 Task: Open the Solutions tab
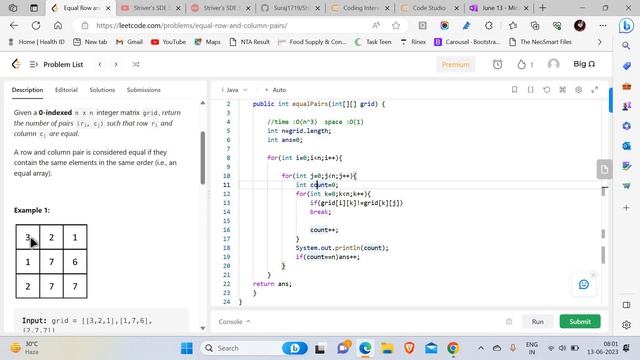[102, 90]
